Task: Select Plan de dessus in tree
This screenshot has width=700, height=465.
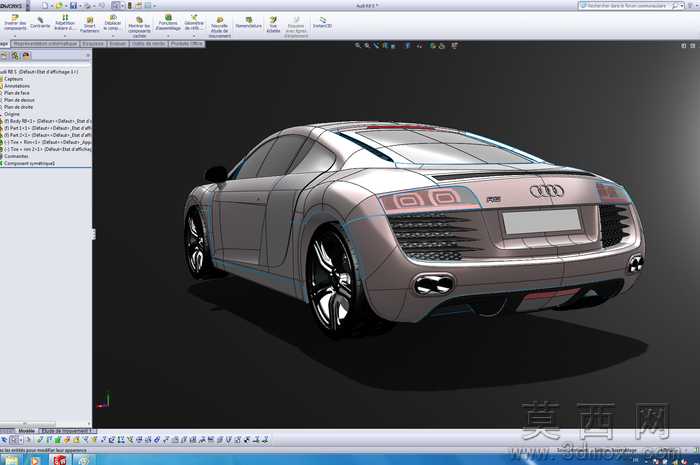Action: click(19, 100)
